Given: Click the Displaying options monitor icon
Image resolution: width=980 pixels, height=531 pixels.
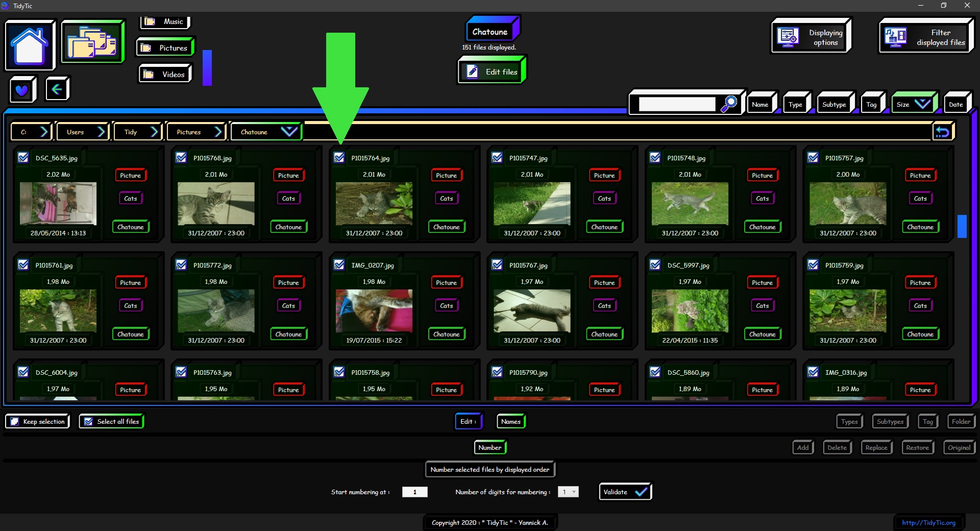Looking at the screenshot, I should click(788, 37).
